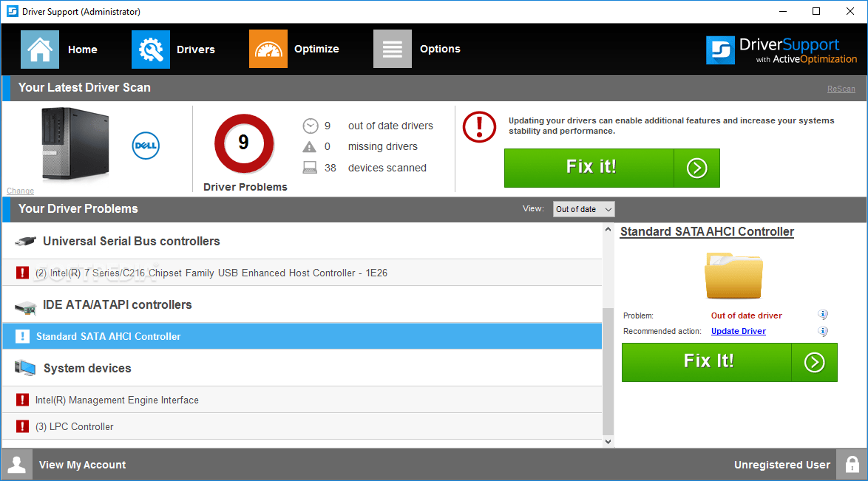The image size is (868, 481).
Task: Open the View Out of date dropdown
Action: pyautogui.click(x=583, y=209)
